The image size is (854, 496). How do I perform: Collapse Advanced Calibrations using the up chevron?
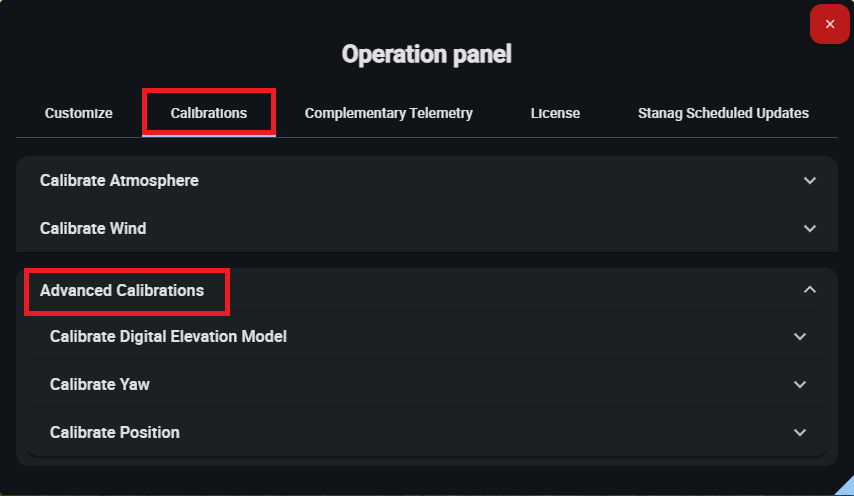pyautogui.click(x=810, y=291)
